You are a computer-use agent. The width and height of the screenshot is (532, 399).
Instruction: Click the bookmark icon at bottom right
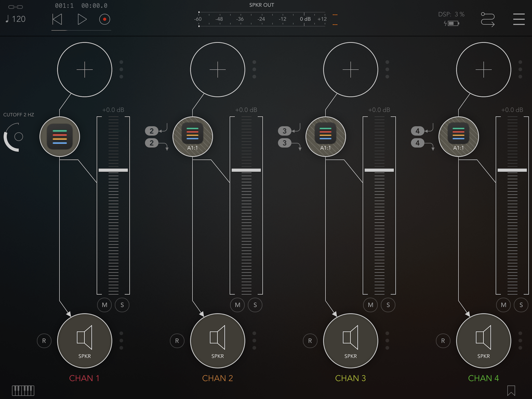click(511, 390)
